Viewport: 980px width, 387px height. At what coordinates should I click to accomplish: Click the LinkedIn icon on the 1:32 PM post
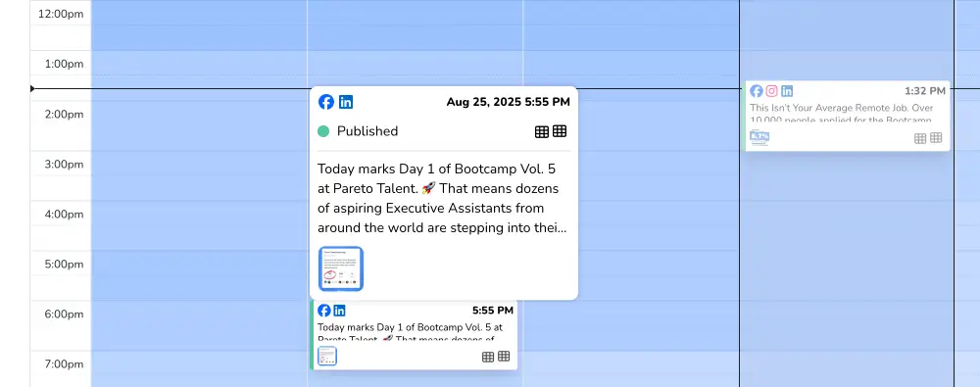(787, 91)
